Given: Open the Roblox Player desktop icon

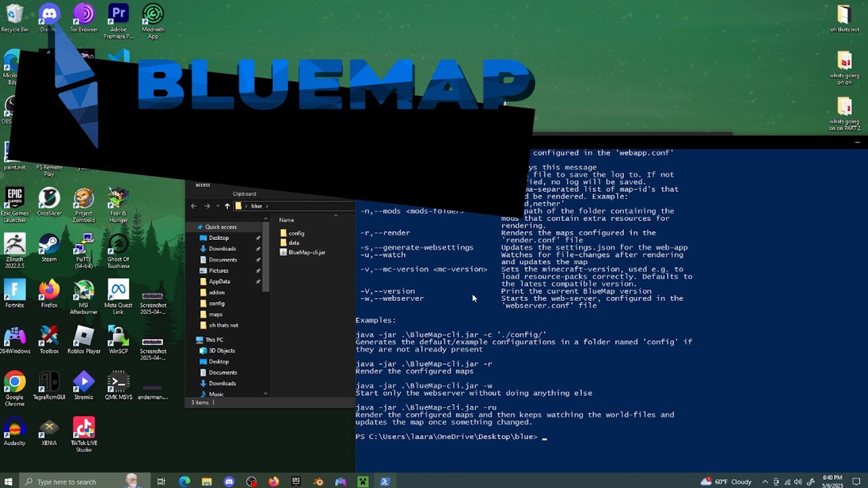Looking at the screenshot, I should 84,340.
